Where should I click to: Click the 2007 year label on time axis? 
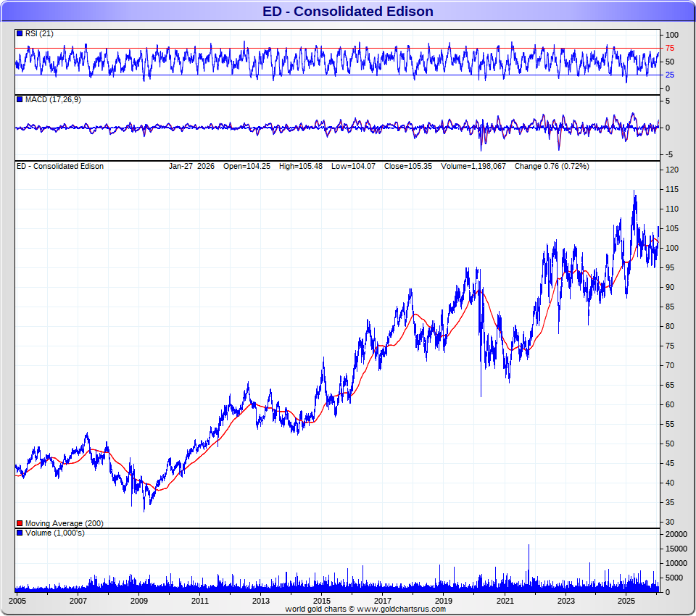(x=78, y=601)
